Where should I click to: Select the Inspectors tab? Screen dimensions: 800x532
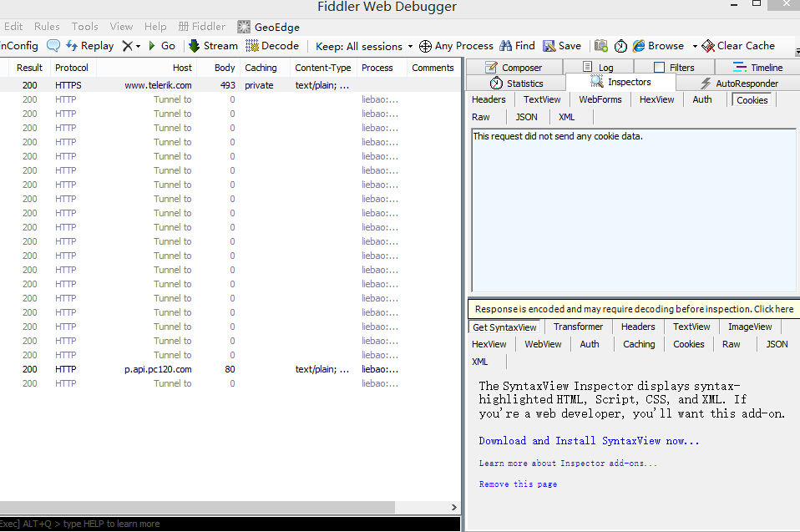pyautogui.click(x=620, y=82)
